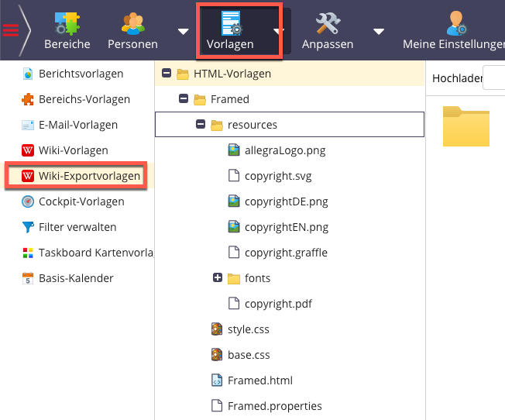Expand the fonts folder

click(218, 278)
